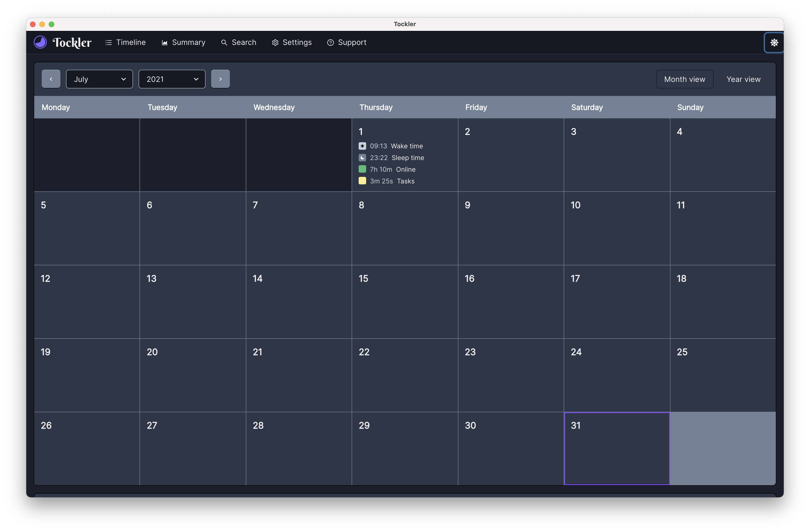Screen dimensions: 810x532
Task: Click the green Online color swatch
Action: [362, 169]
